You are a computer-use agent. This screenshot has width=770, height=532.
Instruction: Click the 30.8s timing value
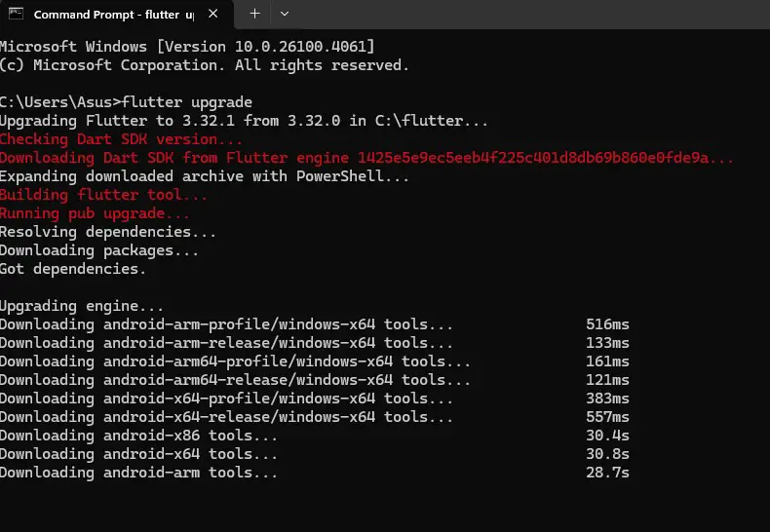pyautogui.click(x=607, y=454)
